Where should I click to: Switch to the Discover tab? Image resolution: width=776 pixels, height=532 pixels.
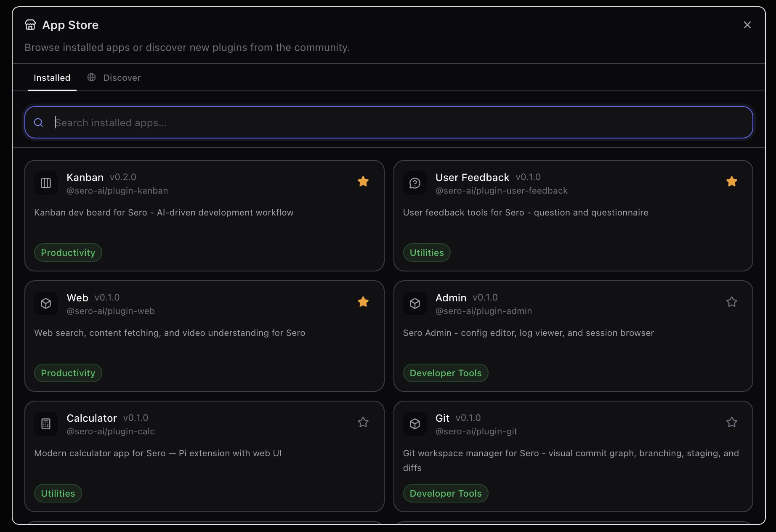click(x=114, y=78)
